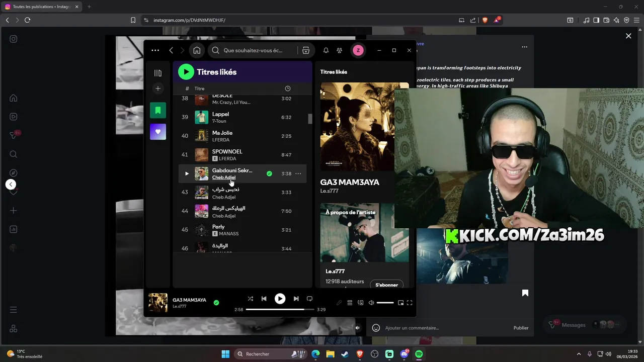
Task: Open Brave main hamburger menu
Action: coord(636,20)
